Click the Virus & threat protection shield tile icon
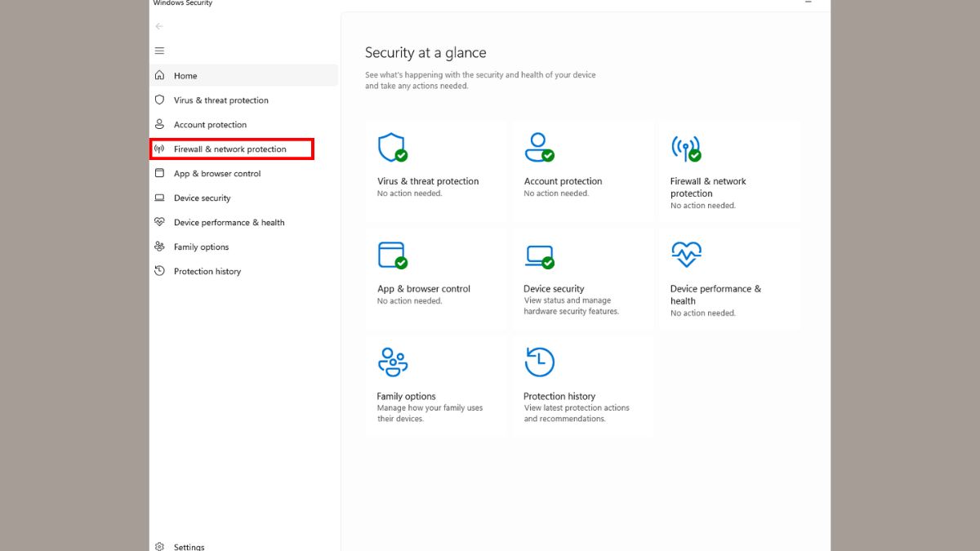The width and height of the screenshot is (980, 551). click(x=393, y=148)
